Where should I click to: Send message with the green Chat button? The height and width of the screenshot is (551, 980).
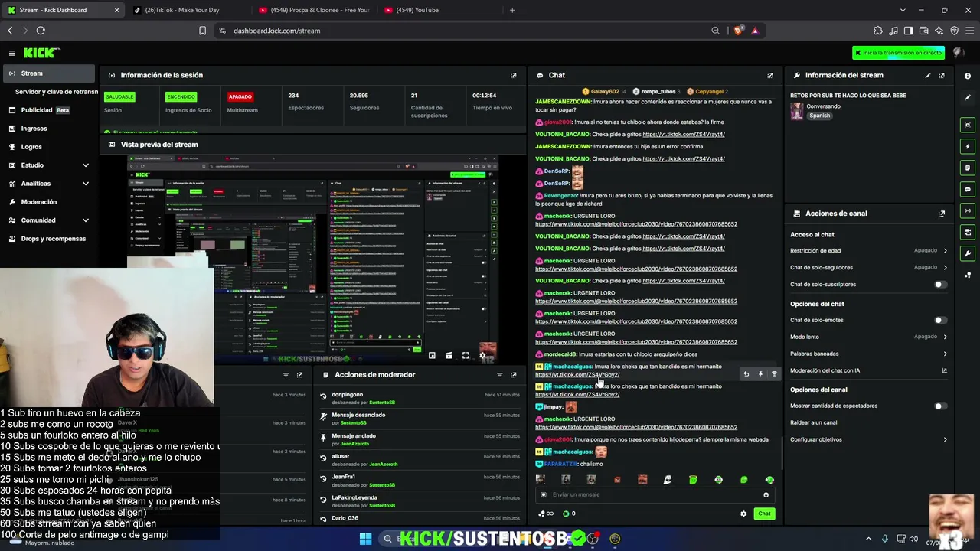(x=764, y=514)
